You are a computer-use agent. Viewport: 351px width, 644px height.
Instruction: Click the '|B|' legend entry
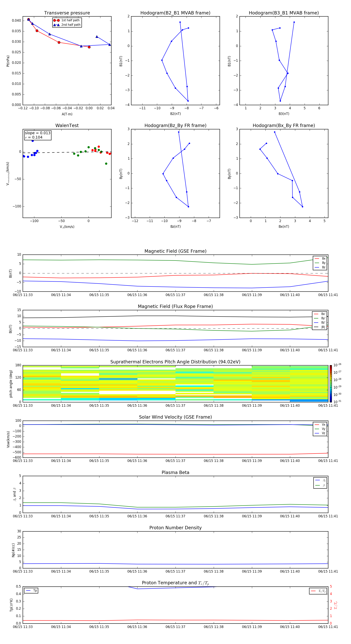[x=320, y=327]
